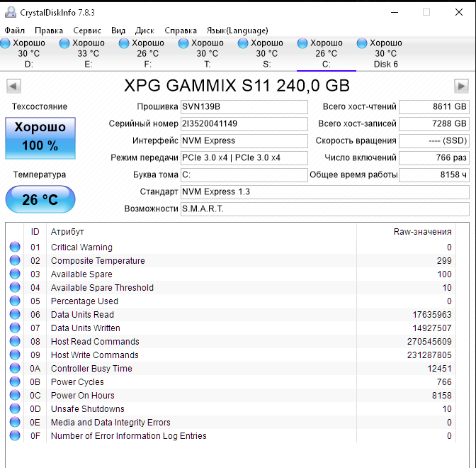Click status orb for Error Information Log Entries
The width and height of the screenshot is (476, 468).
point(15,435)
